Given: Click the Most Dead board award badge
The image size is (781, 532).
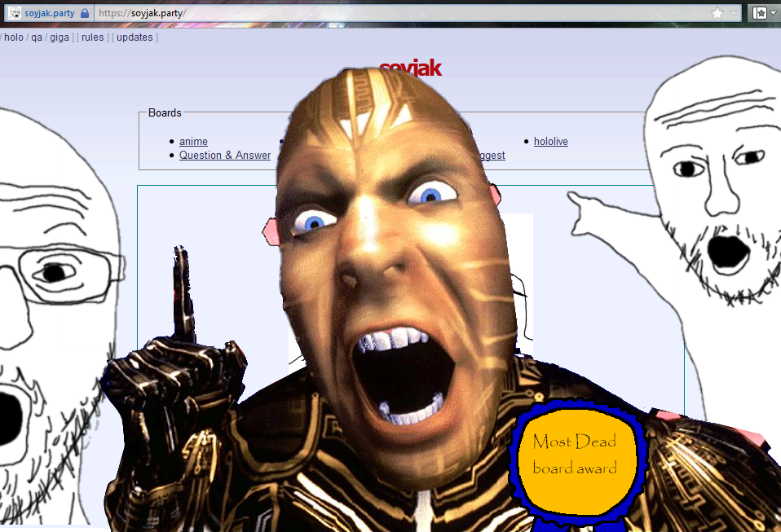Looking at the screenshot, I should click(574, 456).
